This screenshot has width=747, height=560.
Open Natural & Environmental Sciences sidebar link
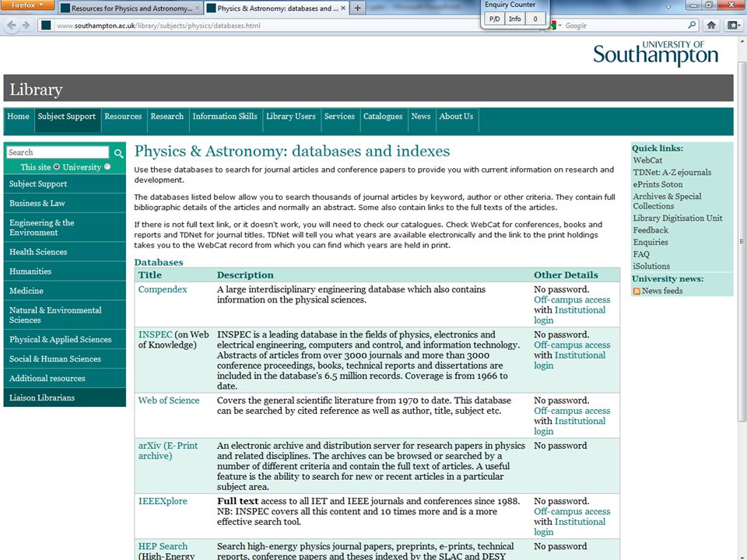[65, 315]
